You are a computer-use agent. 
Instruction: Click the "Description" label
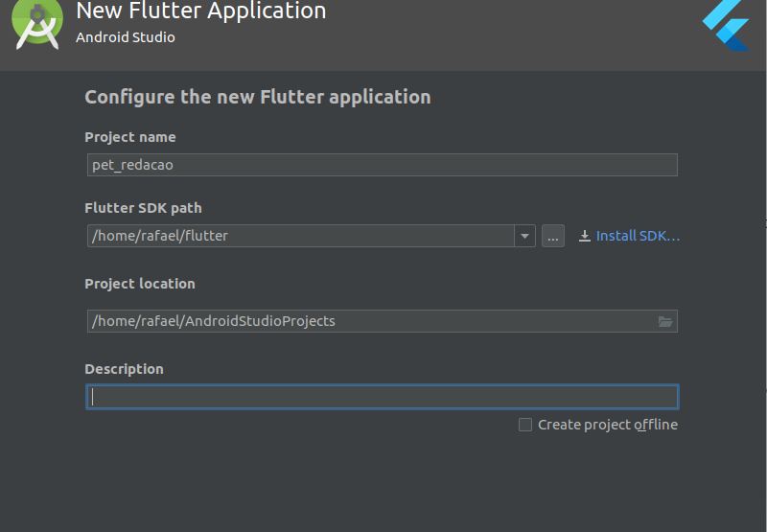(x=124, y=369)
